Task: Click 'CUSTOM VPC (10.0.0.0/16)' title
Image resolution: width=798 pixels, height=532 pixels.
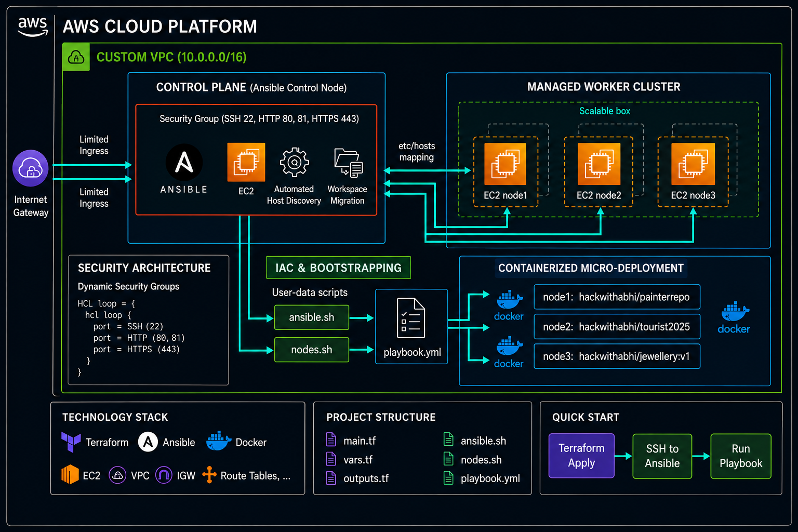Action: click(171, 57)
